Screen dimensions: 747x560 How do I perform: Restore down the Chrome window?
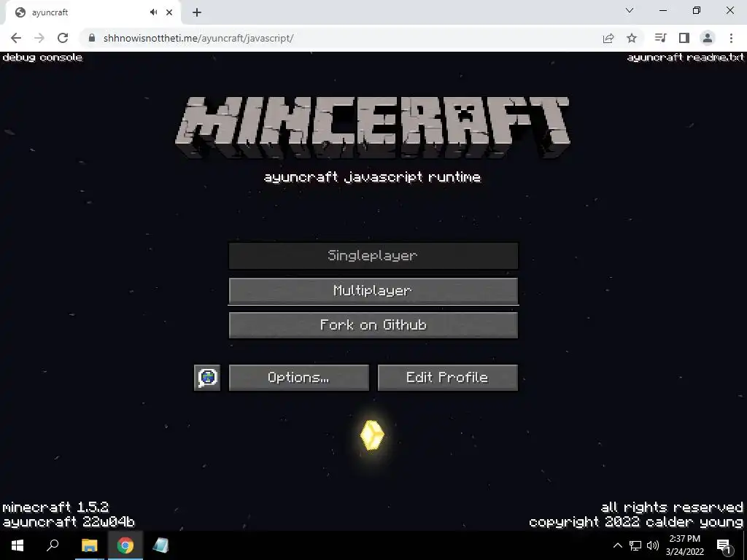tap(697, 10)
